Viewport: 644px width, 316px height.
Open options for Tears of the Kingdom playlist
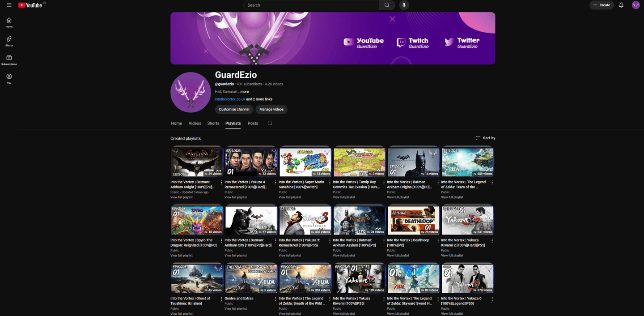492,182
